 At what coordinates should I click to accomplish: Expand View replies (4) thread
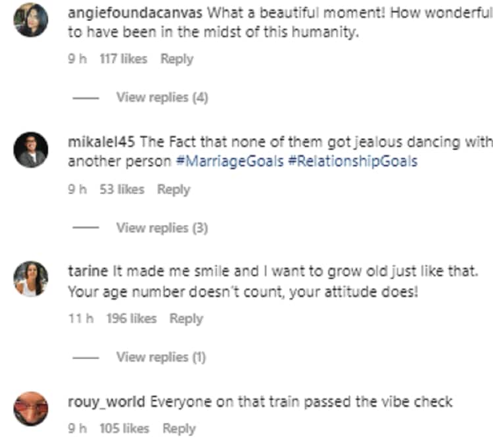tap(162, 97)
